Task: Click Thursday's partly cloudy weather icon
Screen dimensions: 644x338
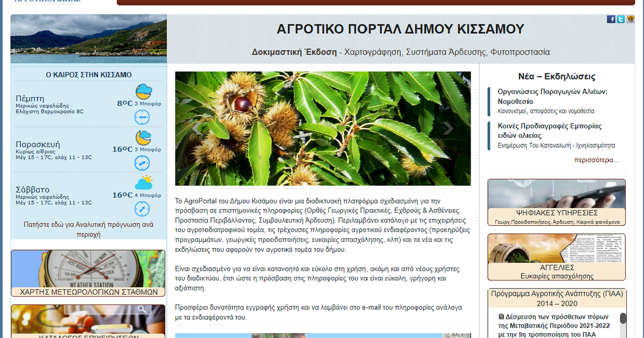Action: click(x=143, y=92)
